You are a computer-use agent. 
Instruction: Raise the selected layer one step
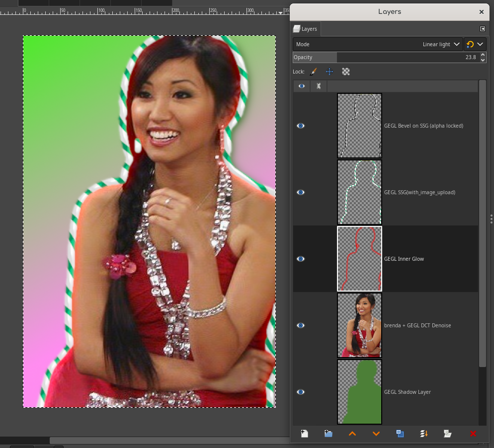point(352,434)
